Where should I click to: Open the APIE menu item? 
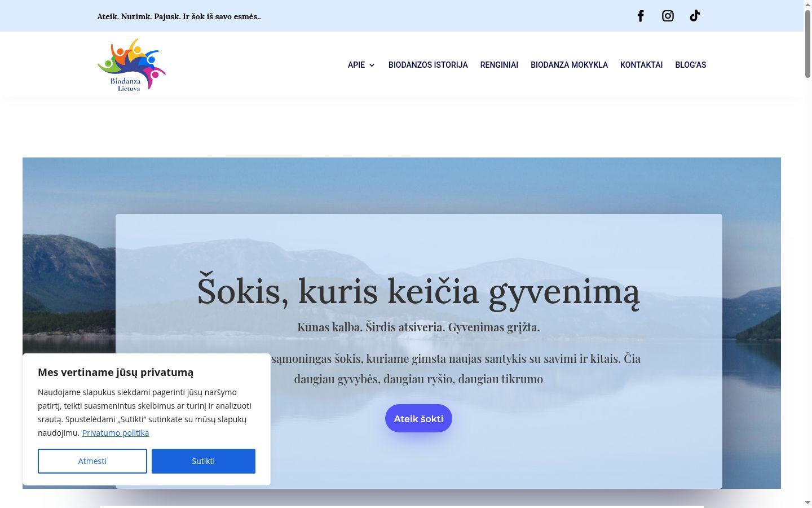(356, 65)
